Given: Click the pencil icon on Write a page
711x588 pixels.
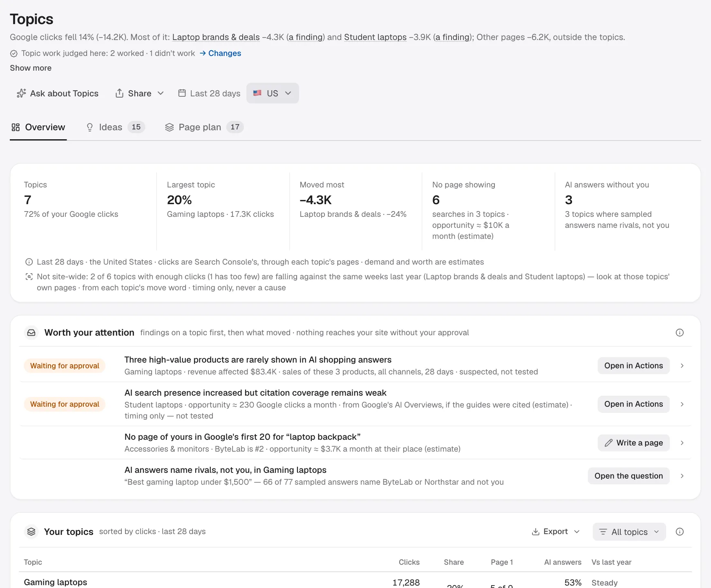Looking at the screenshot, I should (x=608, y=443).
